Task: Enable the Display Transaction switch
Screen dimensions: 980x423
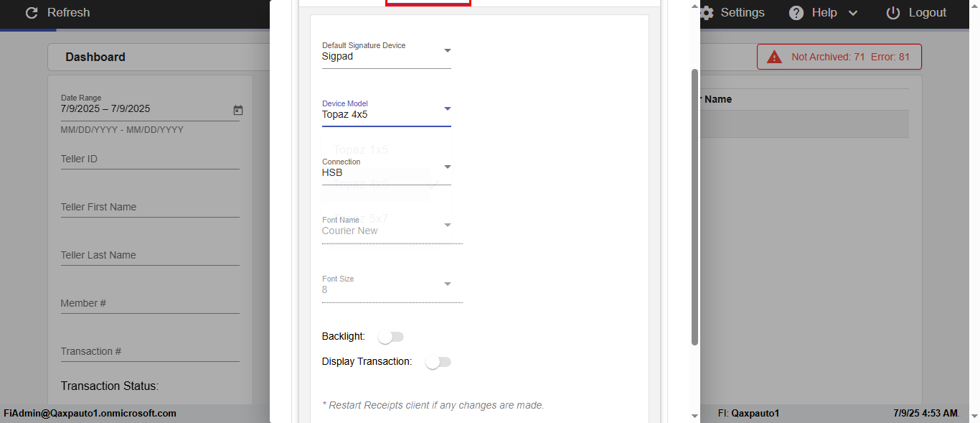Action: pos(438,363)
